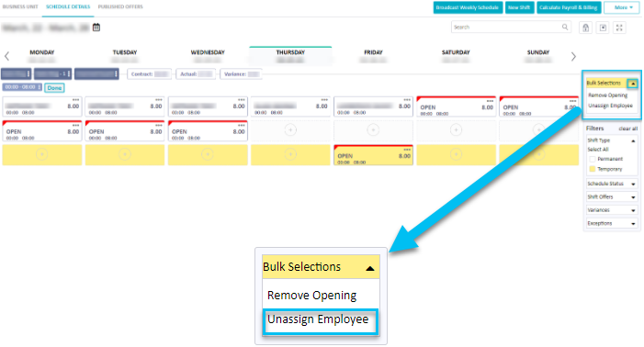Click the clear all filters link
The image size is (644, 347).
click(x=628, y=129)
